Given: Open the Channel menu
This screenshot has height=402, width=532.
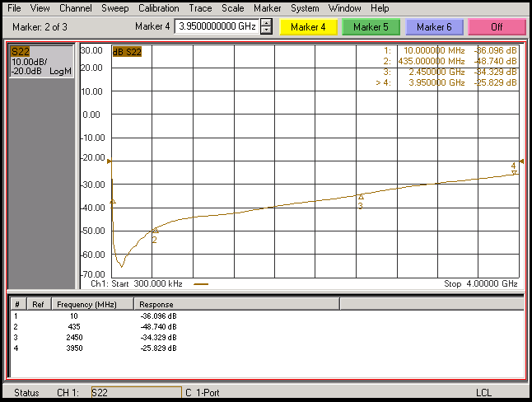Looking at the screenshot, I should click(75, 7).
